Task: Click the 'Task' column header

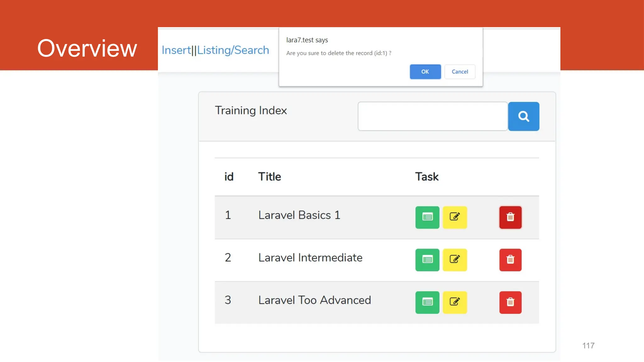Action: (427, 177)
